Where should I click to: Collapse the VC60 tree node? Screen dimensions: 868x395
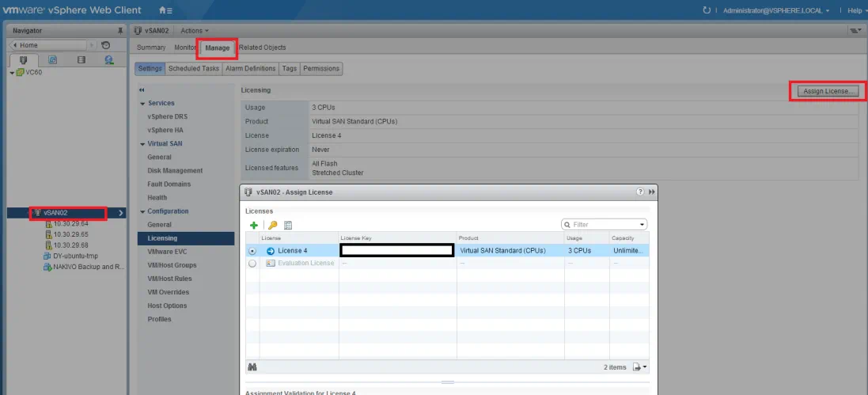12,73
